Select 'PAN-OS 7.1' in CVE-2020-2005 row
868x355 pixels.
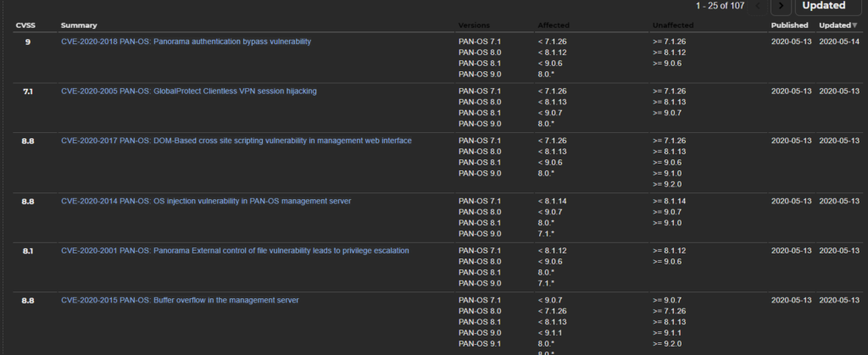tap(480, 92)
